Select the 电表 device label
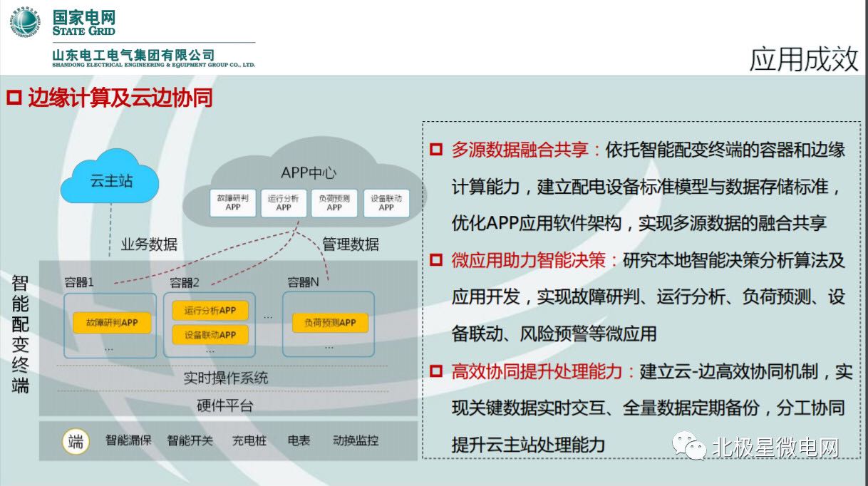This screenshot has width=868, height=486. [x=299, y=441]
